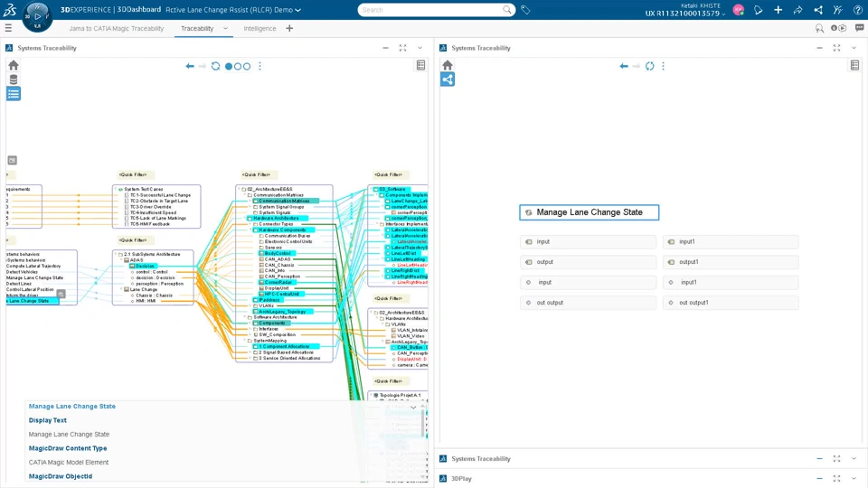This screenshot has height=488, width=868.
Task: Refresh the right Systems Traceability view
Action: 649,66
